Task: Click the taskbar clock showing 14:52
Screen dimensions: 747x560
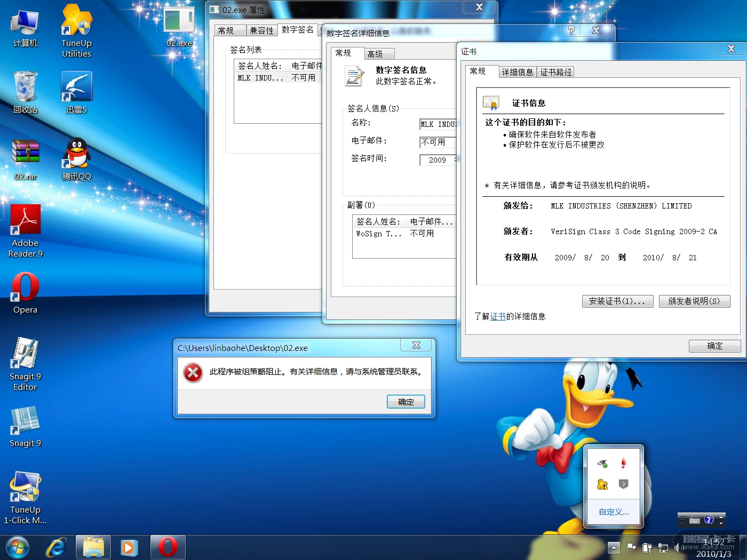Action: click(714, 548)
